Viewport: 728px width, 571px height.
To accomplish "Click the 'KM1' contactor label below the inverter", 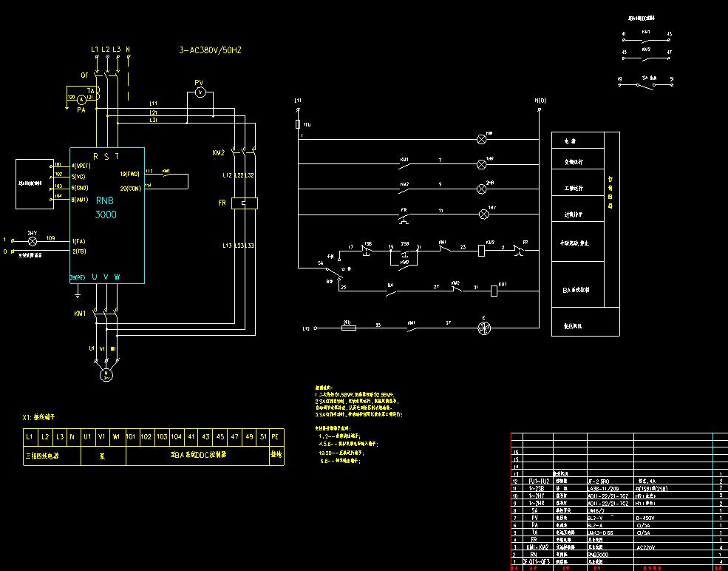I will point(80,314).
